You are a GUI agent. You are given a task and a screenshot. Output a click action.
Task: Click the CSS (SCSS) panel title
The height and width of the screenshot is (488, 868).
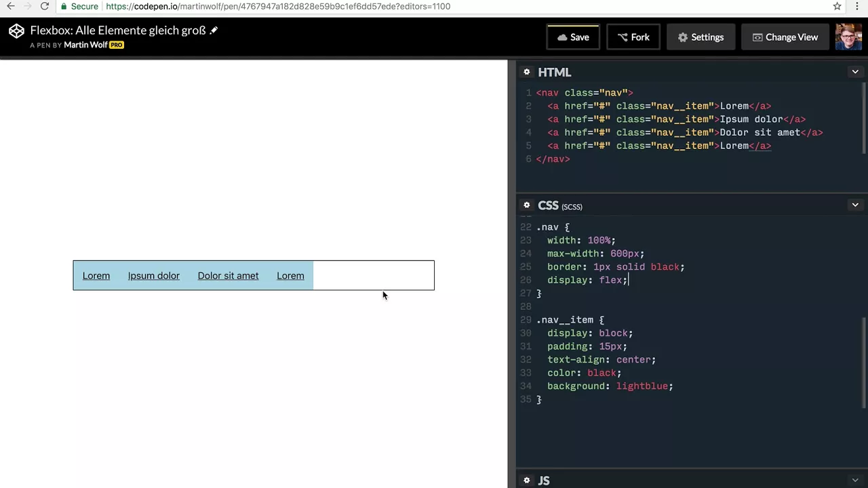(559, 205)
